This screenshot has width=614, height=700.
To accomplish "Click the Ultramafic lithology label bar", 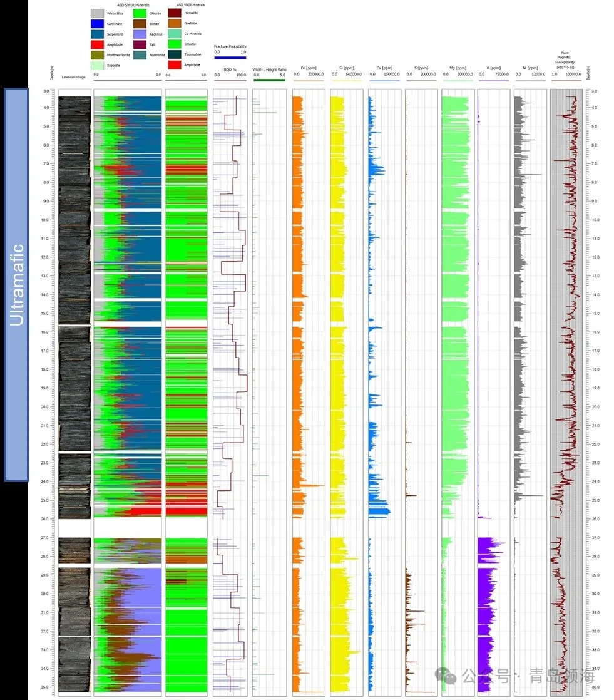I will [16, 285].
